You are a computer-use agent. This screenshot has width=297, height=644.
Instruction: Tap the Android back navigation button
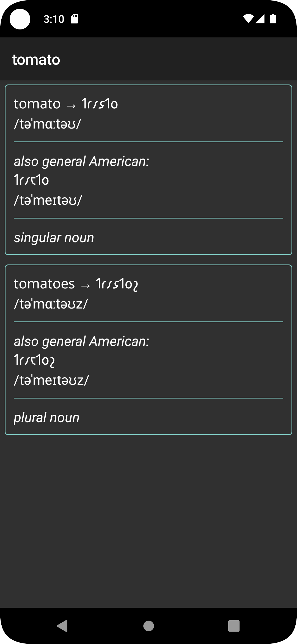[62, 626]
